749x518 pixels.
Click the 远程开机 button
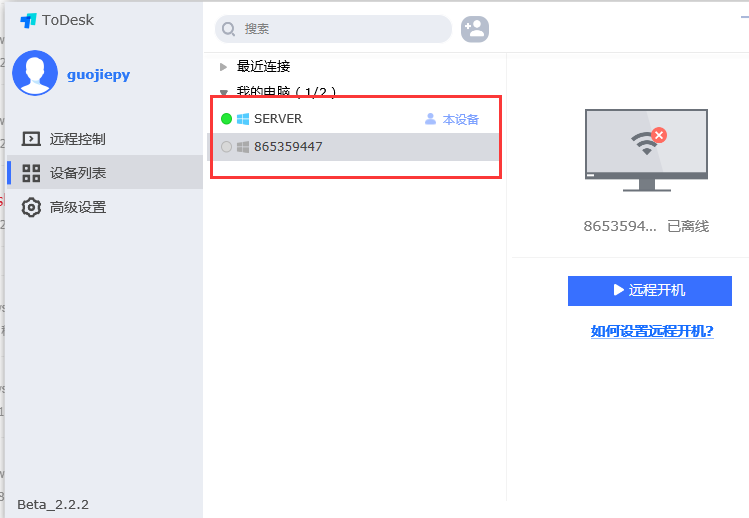point(650,291)
